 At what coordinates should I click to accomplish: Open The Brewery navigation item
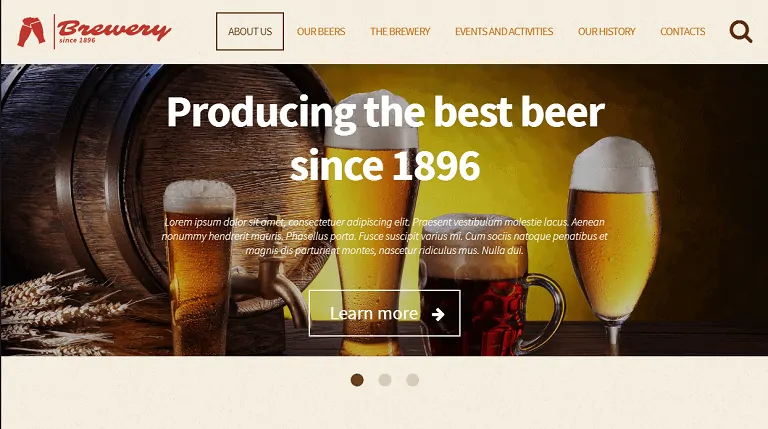(400, 31)
